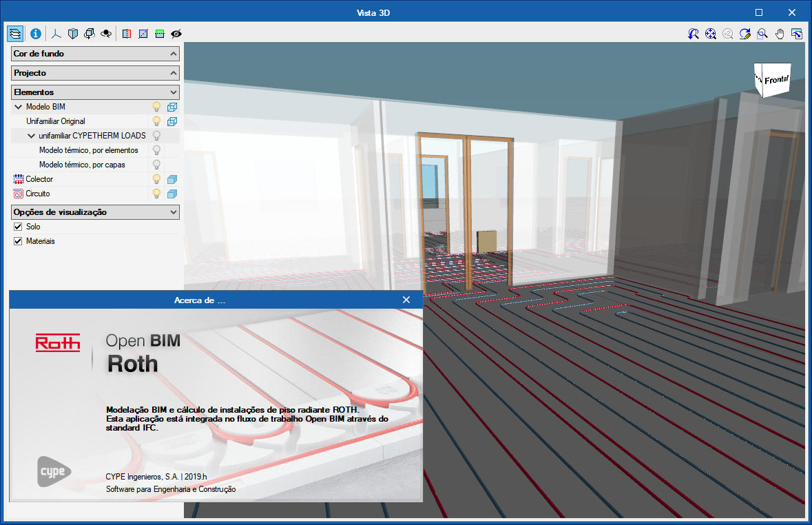The image size is (812, 525).
Task: Select the red vertical section plane icon
Action: coord(126,34)
